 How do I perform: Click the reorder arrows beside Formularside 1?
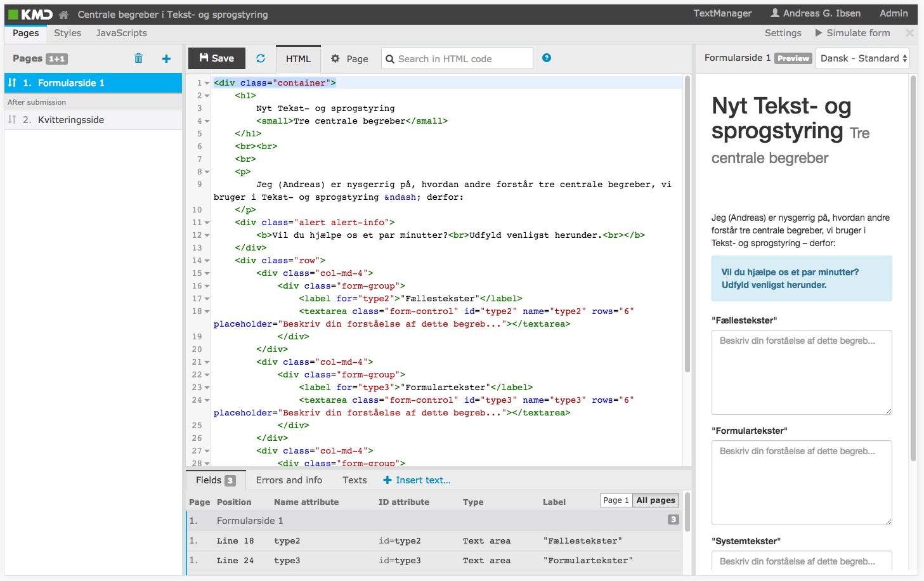tap(12, 82)
